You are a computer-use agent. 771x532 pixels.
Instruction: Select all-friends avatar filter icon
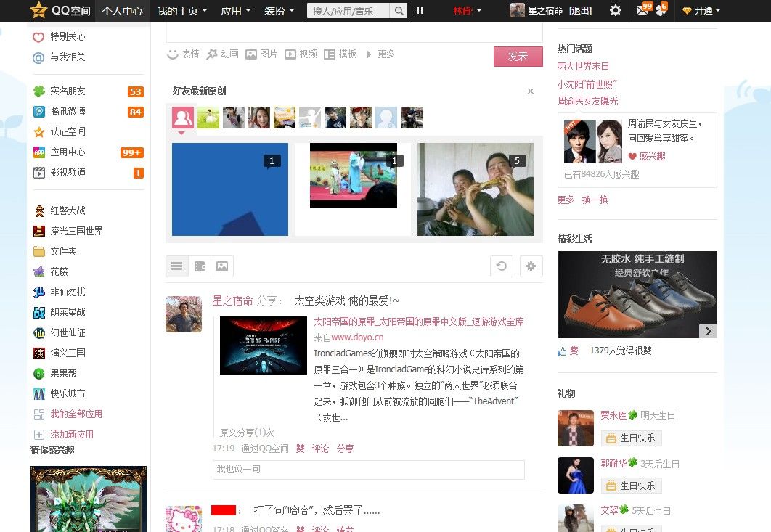pyautogui.click(x=182, y=118)
